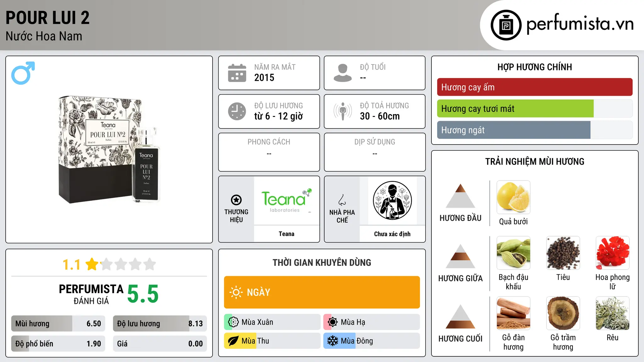Click the sillage value 30 - 60cm
Image resolution: width=644 pixels, height=362 pixels.
pyautogui.click(x=380, y=116)
